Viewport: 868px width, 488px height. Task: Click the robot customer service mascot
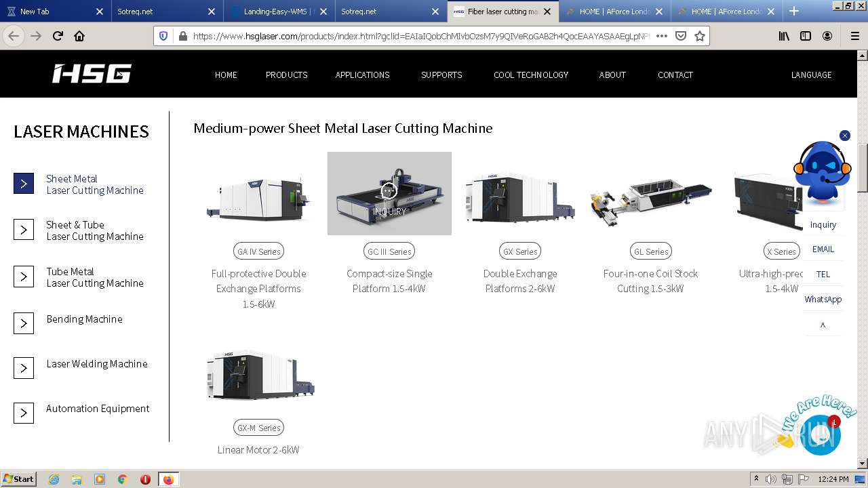[x=822, y=171]
